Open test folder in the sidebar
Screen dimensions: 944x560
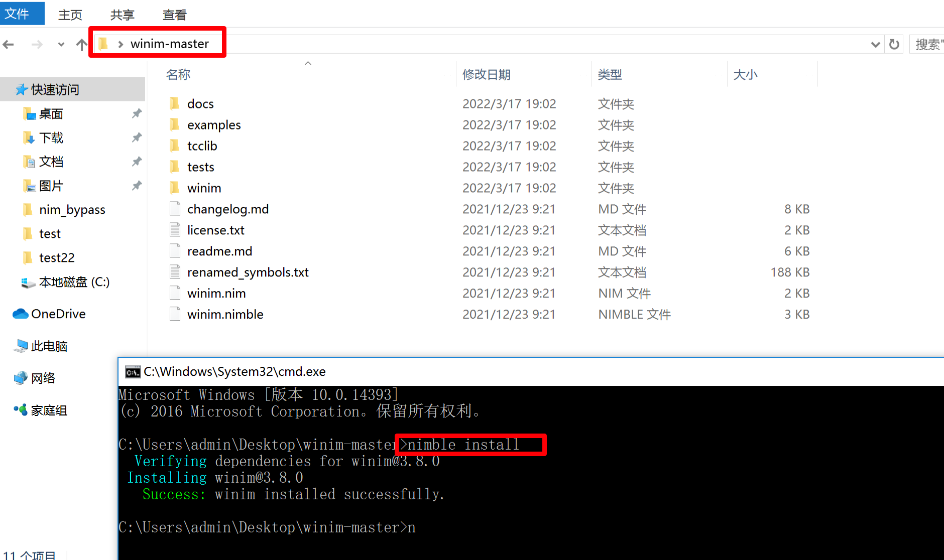[x=49, y=234]
